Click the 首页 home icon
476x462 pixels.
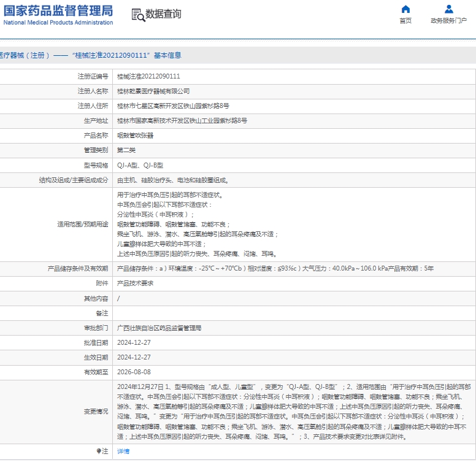(405, 9)
